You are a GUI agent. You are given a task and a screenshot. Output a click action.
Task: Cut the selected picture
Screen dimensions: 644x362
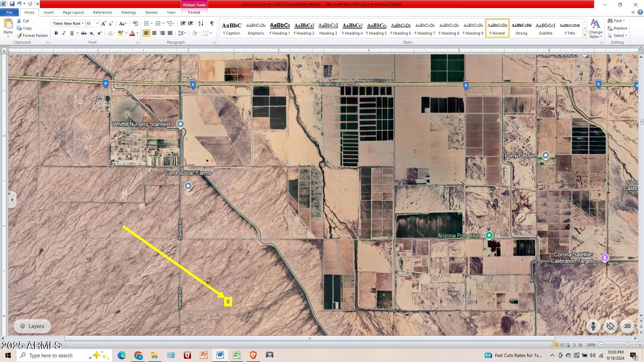[x=23, y=21]
